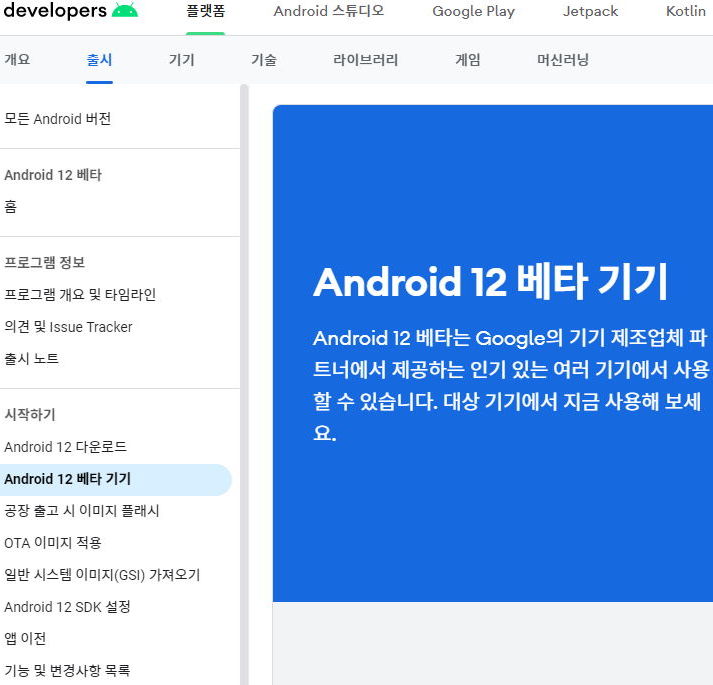Select the 머신러닝 sub-navigation tab
Image resolution: width=713 pixels, height=685 pixels.
(563, 60)
